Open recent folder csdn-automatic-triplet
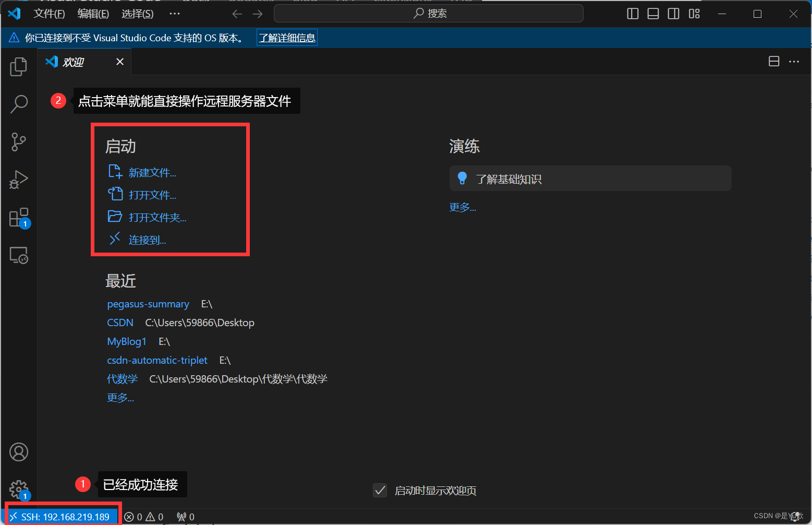This screenshot has width=812, height=525. (157, 361)
